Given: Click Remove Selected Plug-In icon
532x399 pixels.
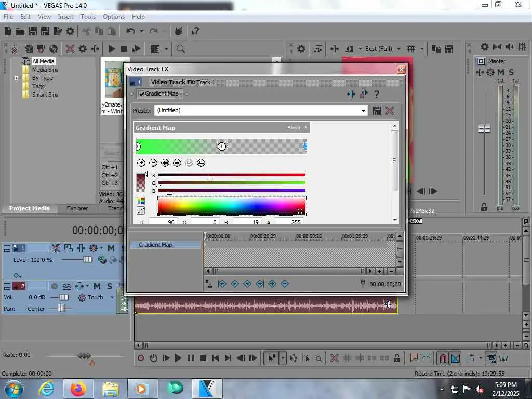Looking at the screenshot, I should [x=363, y=94].
